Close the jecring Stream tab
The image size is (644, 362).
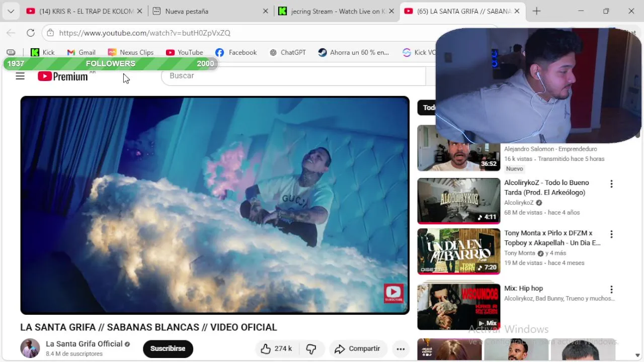coord(391,11)
